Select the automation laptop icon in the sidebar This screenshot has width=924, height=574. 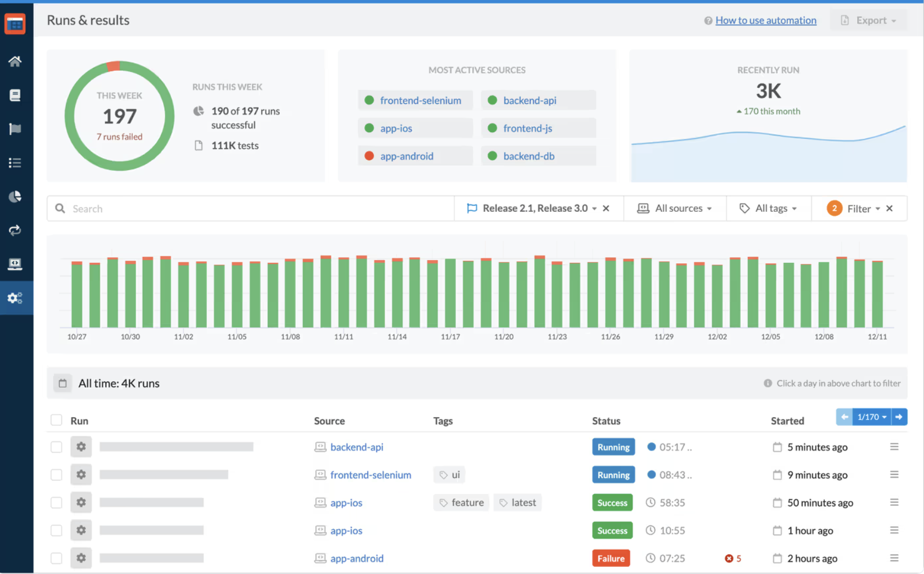coord(15,264)
